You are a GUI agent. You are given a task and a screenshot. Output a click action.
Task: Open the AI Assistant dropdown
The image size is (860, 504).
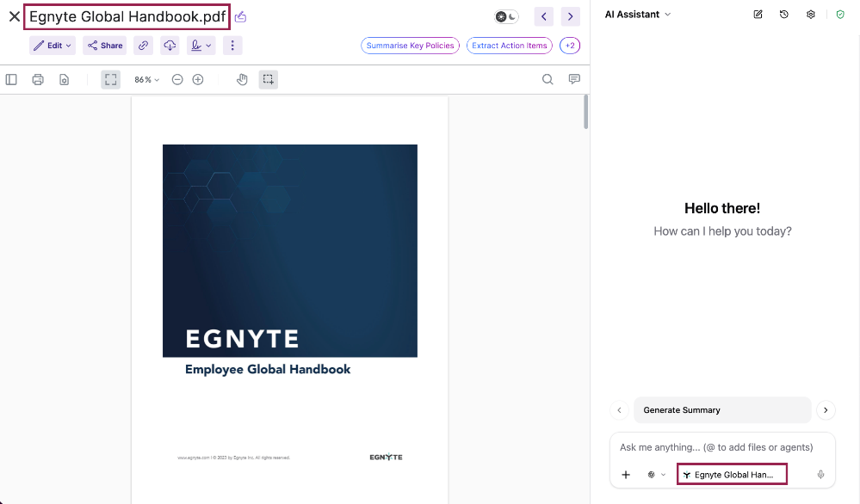pos(638,15)
